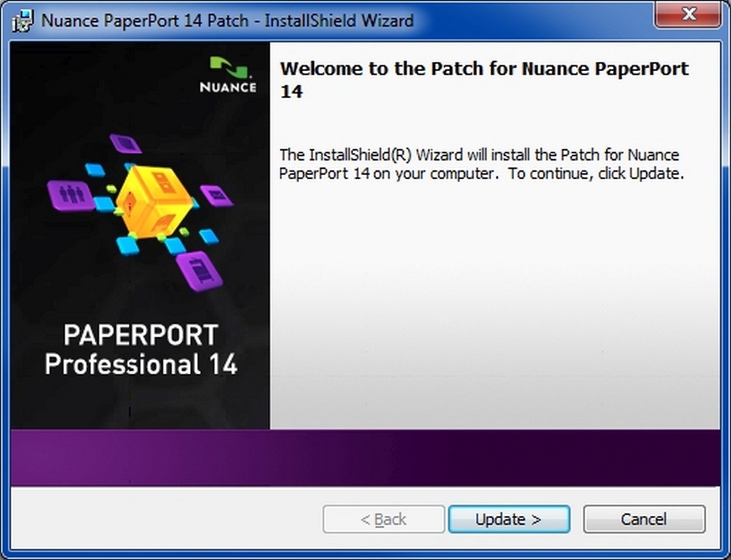Click the PaperPort cube artwork
Viewport: 731px width, 560px height.
tap(141, 212)
